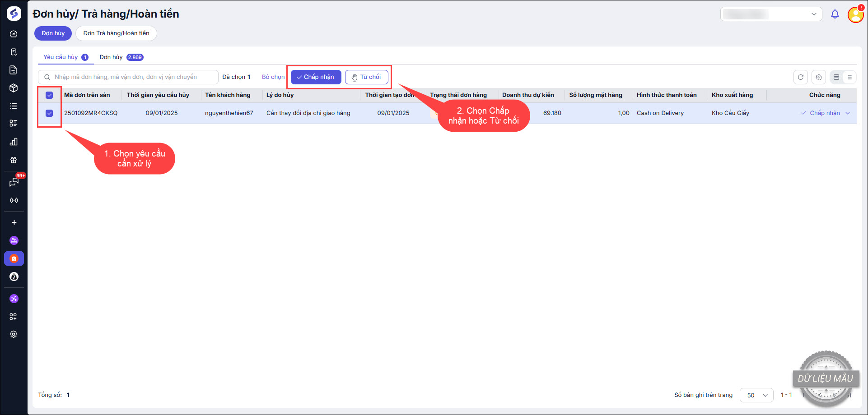This screenshot has width=868, height=415.
Task: Open the document page icon in sidebar
Action: pyautogui.click(x=14, y=70)
